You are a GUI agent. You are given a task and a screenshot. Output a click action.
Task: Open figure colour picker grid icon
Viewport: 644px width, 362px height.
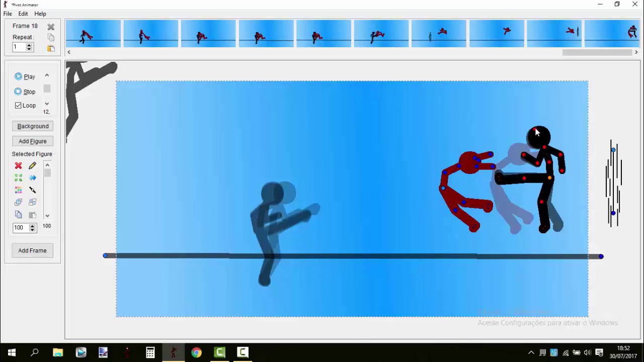(x=19, y=190)
